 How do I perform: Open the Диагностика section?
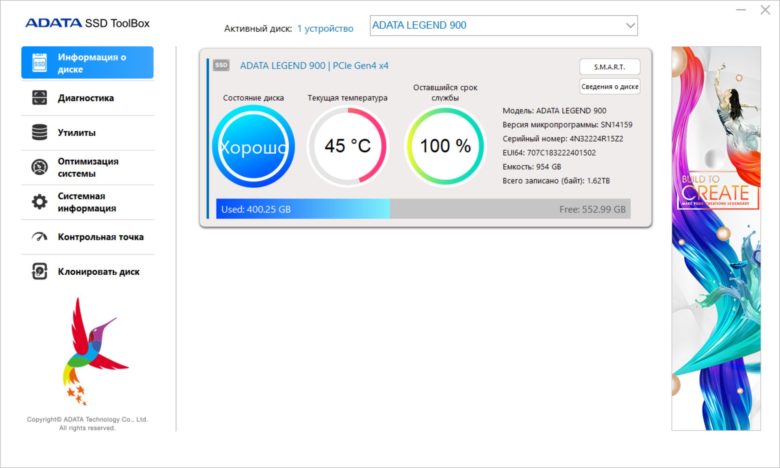click(x=87, y=97)
